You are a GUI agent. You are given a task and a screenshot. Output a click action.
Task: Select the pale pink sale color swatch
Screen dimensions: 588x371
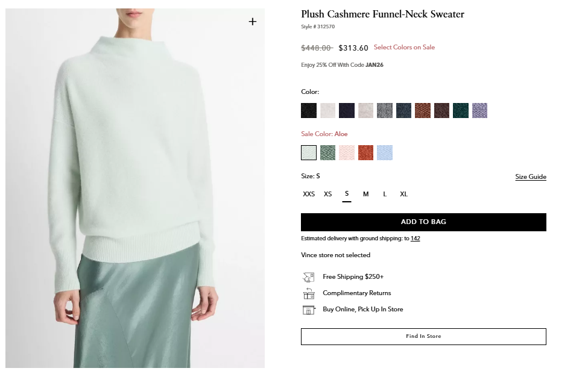[347, 153]
